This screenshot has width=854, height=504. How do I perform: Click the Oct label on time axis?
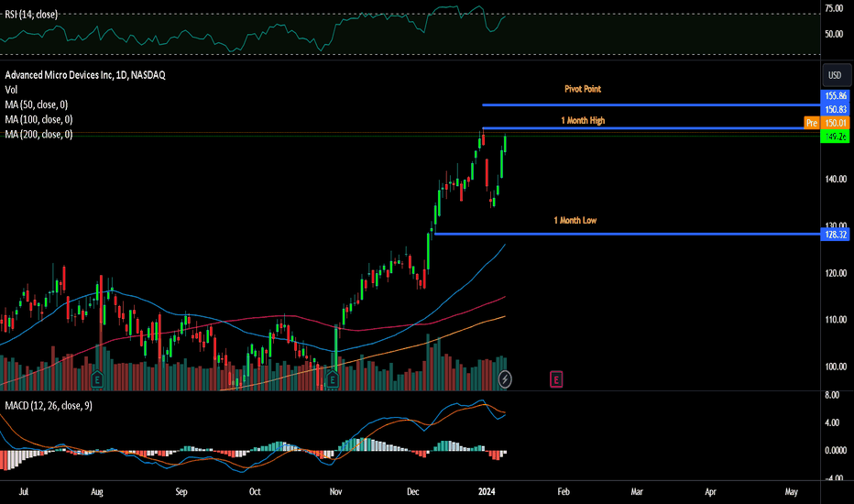[255, 491]
